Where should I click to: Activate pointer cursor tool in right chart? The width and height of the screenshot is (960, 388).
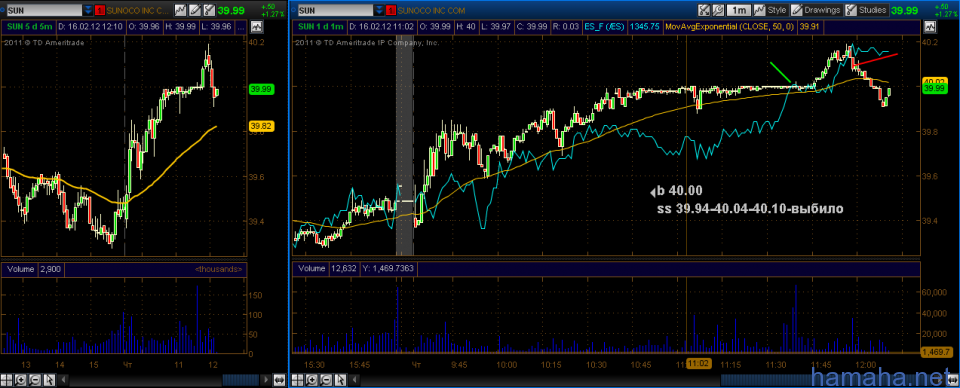[x=340, y=380]
